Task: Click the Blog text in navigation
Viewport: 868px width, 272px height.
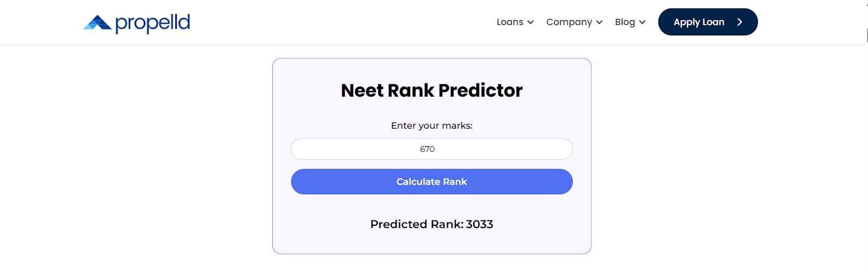Action: click(625, 22)
